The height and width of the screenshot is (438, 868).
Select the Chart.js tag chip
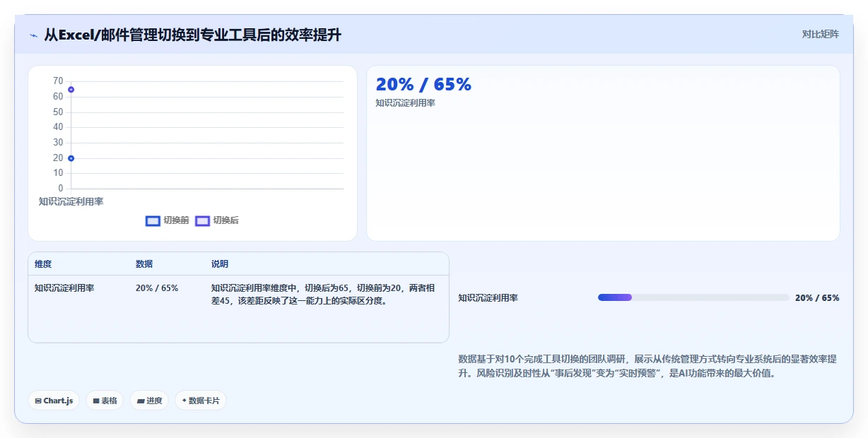[x=54, y=401]
